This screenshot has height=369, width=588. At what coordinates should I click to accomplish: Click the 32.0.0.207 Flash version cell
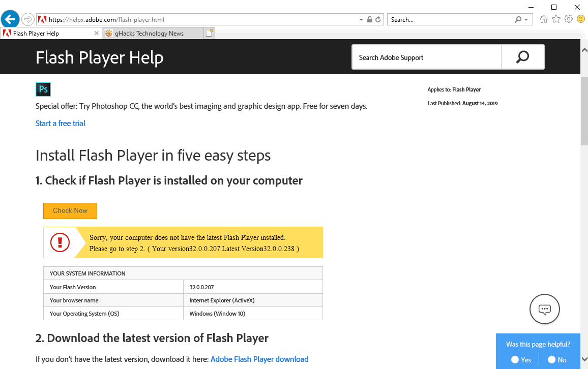(x=253, y=287)
